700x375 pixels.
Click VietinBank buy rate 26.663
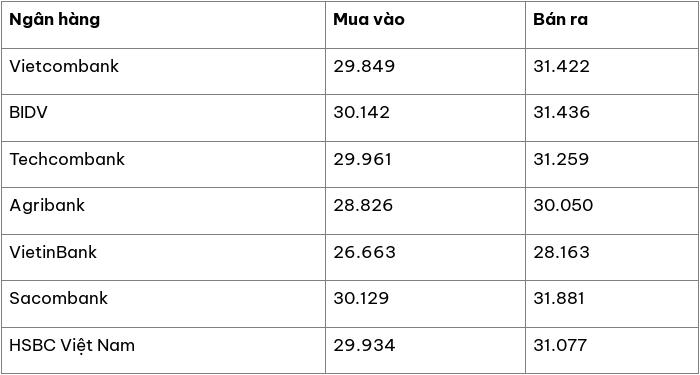(364, 252)
